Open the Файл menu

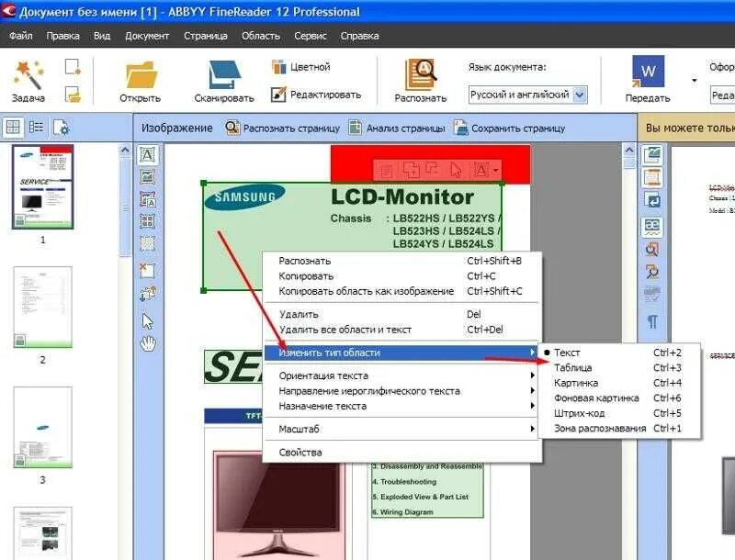click(x=20, y=36)
